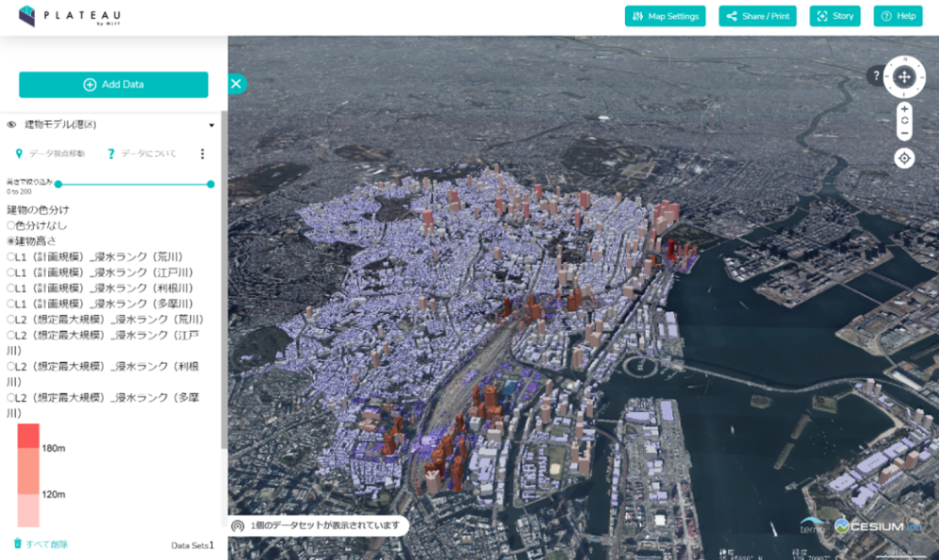Toggle visibility eye for 建物モデル(港区)
939x560 pixels.
[11, 124]
